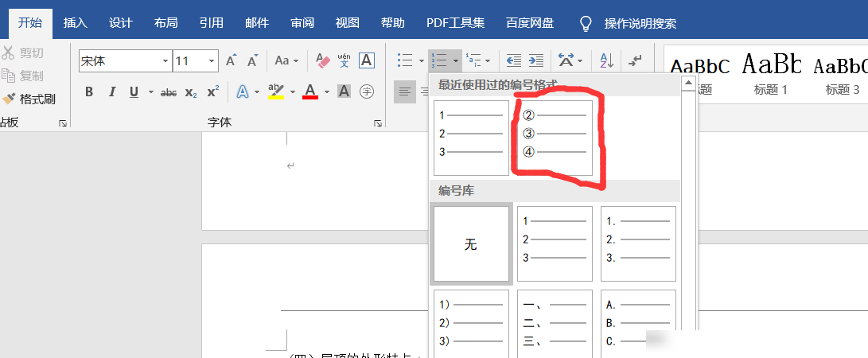Toggle superscript x² formatting
868x358 pixels.
pyautogui.click(x=213, y=91)
